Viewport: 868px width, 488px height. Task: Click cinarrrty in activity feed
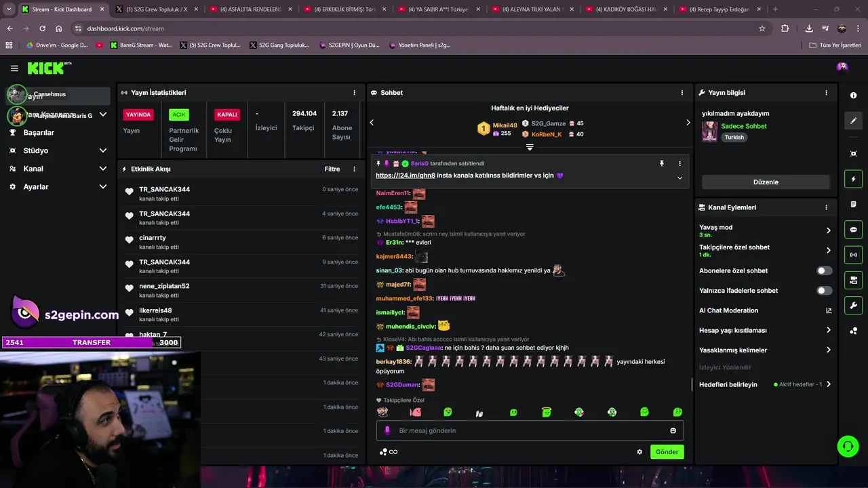pyautogui.click(x=153, y=238)
